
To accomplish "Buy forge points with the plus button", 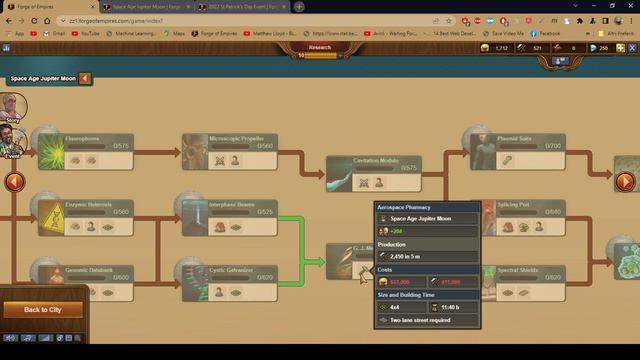I will pos(341,56).
